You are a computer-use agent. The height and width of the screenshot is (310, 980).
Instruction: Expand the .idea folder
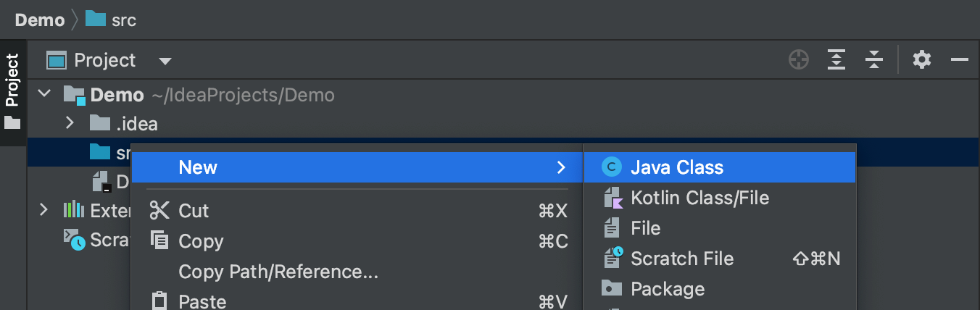[x=70, y=123]
